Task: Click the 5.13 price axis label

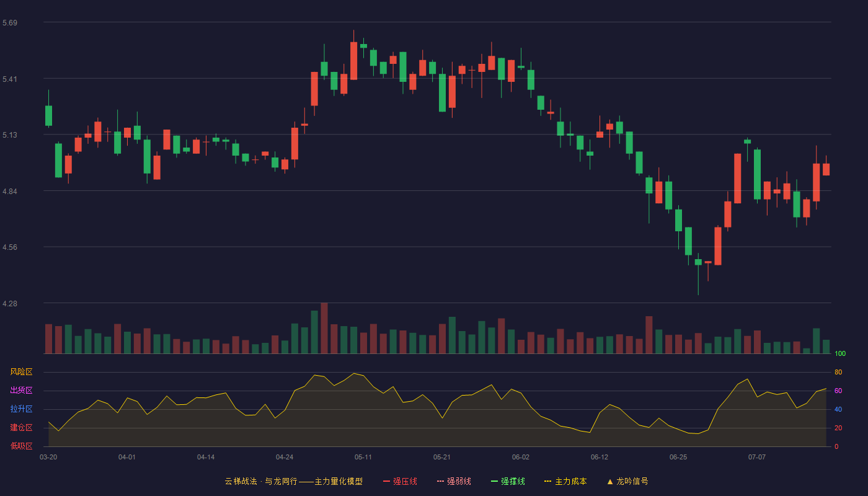Action: 10,135
